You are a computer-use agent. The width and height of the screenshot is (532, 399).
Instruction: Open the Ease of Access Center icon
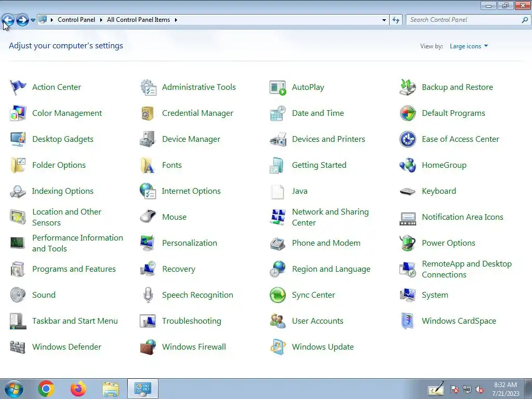coord(407,139)
